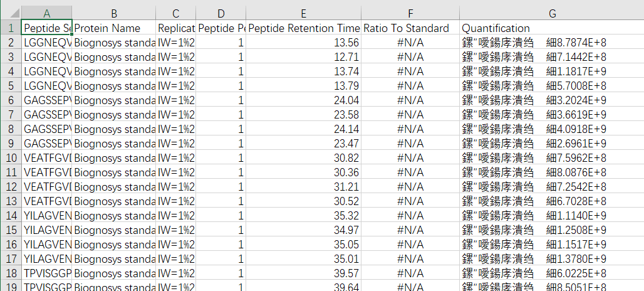Screen dimensions: 644x291
Task: Click row number 18 header
Action: coord(11,273)
